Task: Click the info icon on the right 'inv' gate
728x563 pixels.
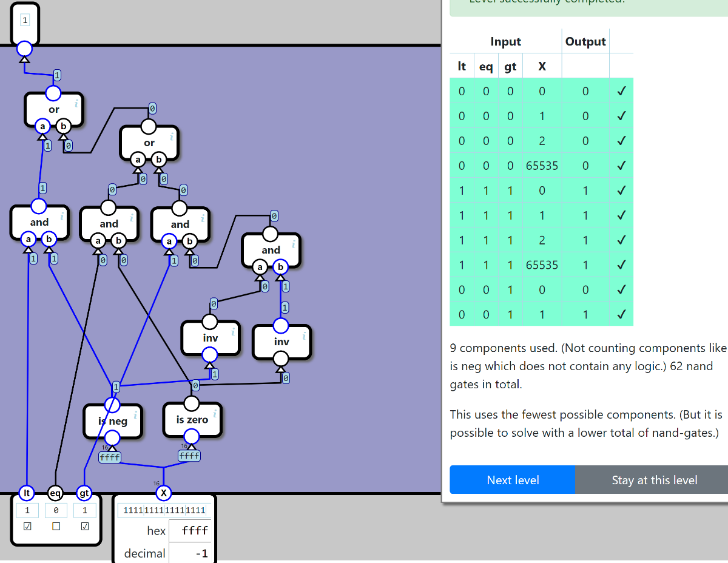Action: pyautogui.click(x=304, y=335)
